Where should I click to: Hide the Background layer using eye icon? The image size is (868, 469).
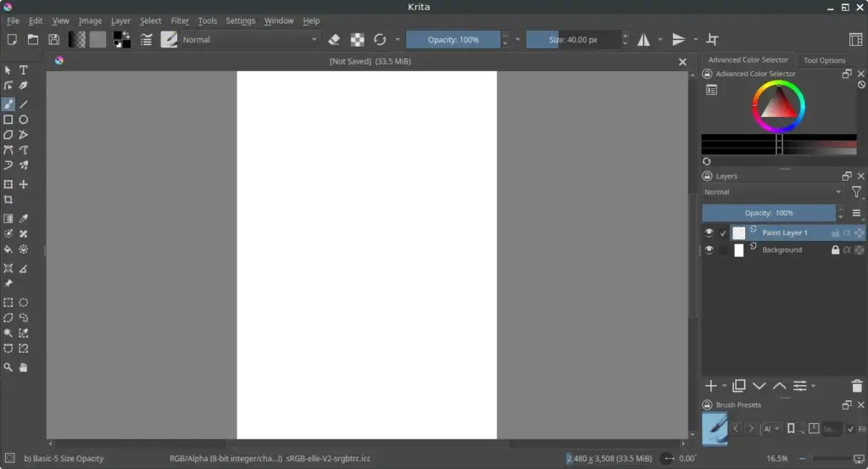709,249
